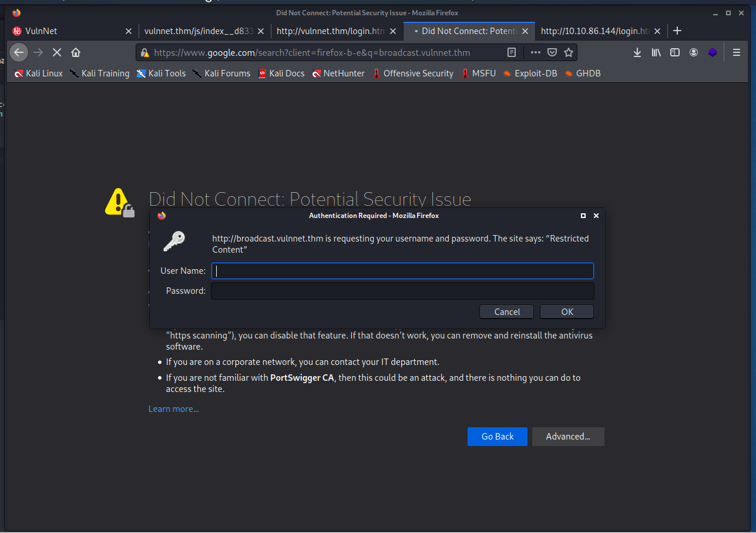
Task: Open the hamburger application menu
Action: [737, 52]
